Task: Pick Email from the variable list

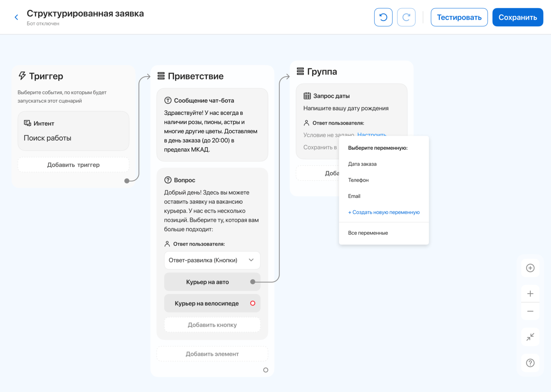Action: click(x=354, y=196)
